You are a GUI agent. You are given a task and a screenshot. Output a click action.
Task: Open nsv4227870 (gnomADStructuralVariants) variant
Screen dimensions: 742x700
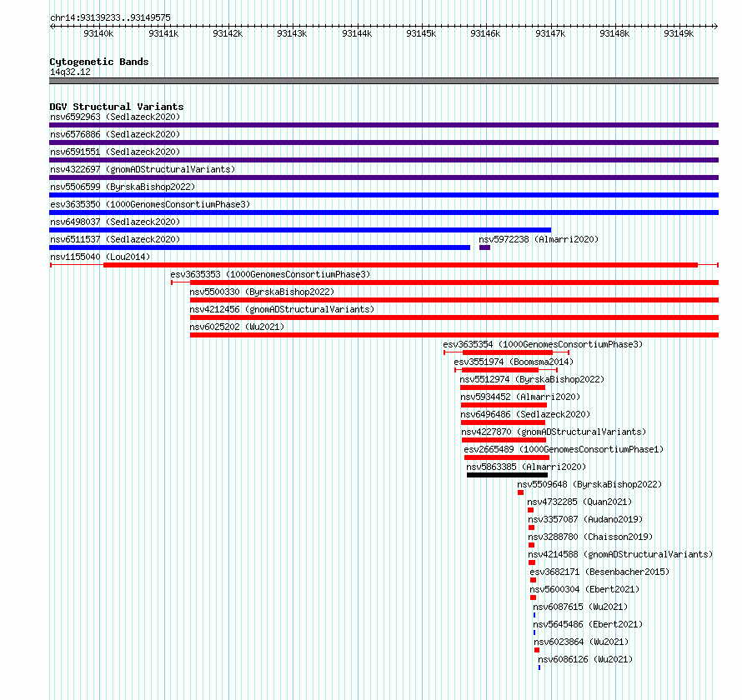pyautogui.click(x=554, y=432)
